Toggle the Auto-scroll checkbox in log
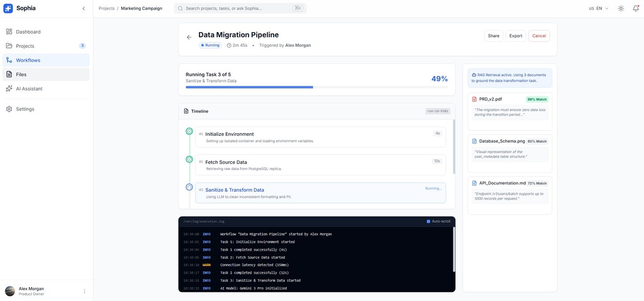Viewport: 644px width, 301px height. [428, 221]
